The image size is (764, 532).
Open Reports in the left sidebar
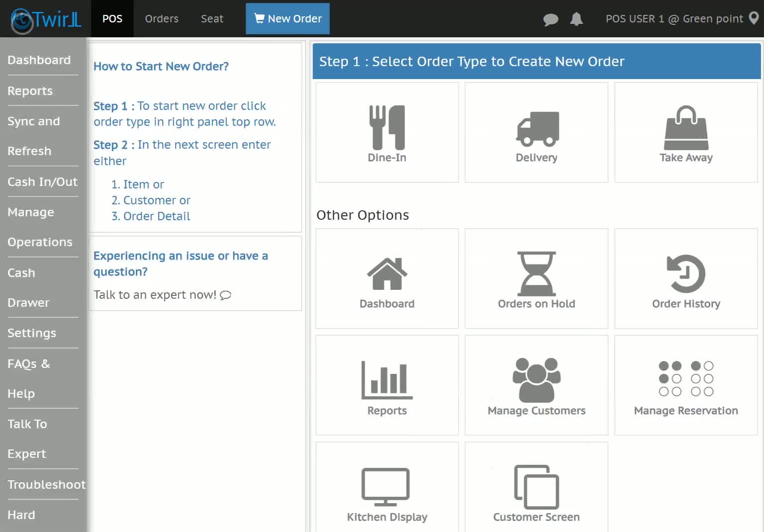click(x=30, y=91)
